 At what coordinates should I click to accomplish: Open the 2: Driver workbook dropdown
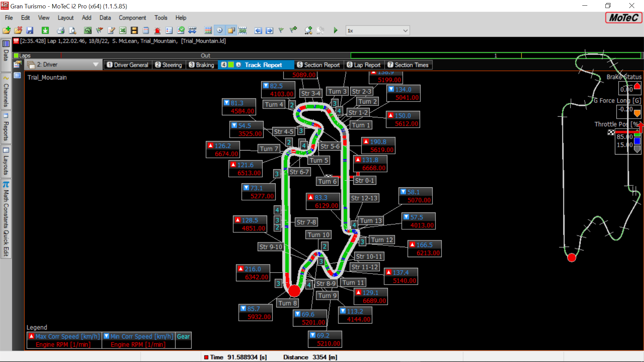tap(64, 64)
